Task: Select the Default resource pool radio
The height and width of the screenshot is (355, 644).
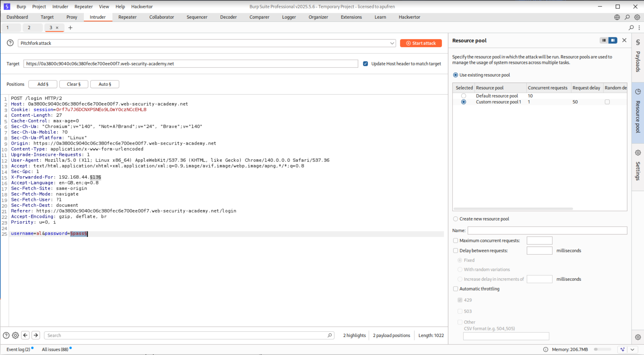Action: pyautogui.click(x=463, y=96)
